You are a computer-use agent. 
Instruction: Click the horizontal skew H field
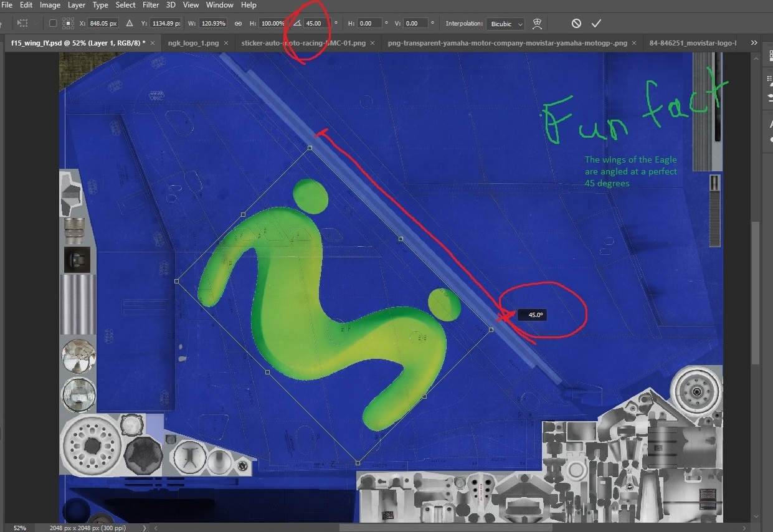(x=369, y=24)
